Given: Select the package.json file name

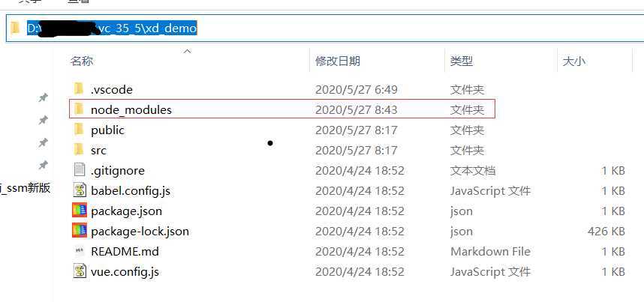Looking at the screenshot, I should [127, 211].
